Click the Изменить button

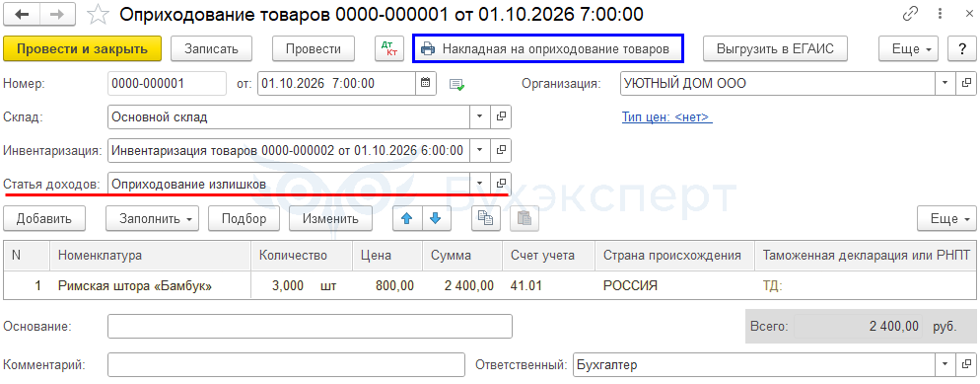pos(330,219)
